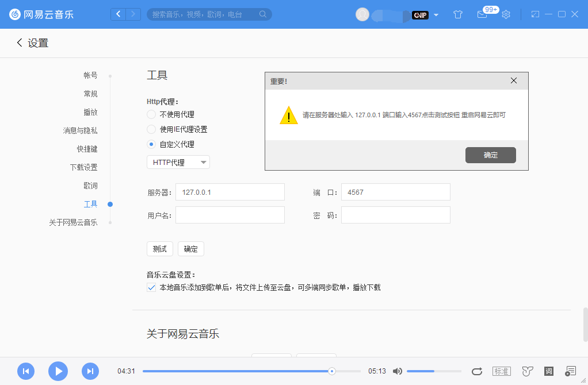Open the play queue icon at bottom right

(x=571, y=371)
